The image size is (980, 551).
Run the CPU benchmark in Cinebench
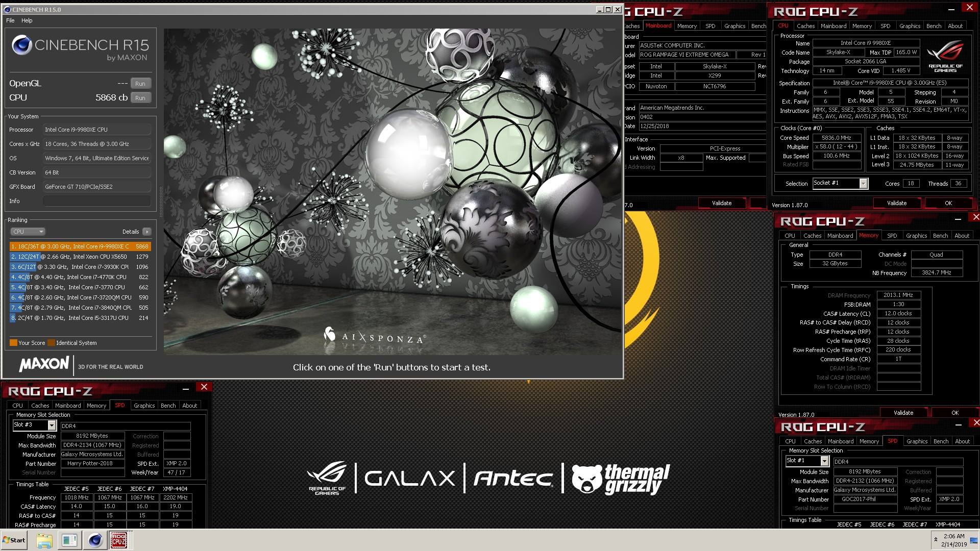pos(140,98)
